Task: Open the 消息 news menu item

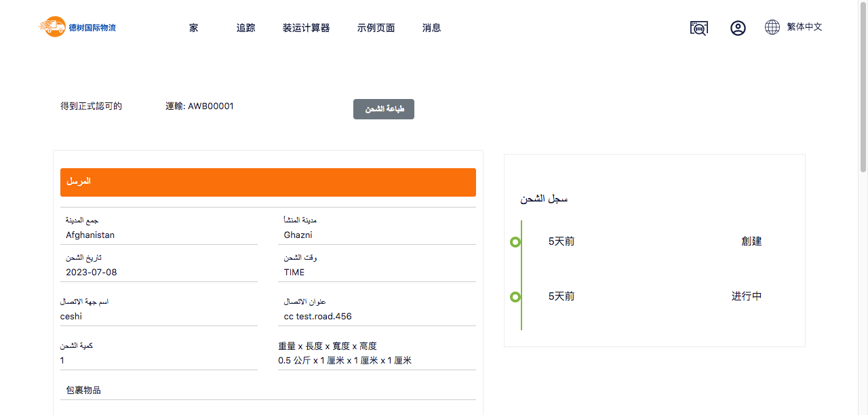Action: pos(431,28)
